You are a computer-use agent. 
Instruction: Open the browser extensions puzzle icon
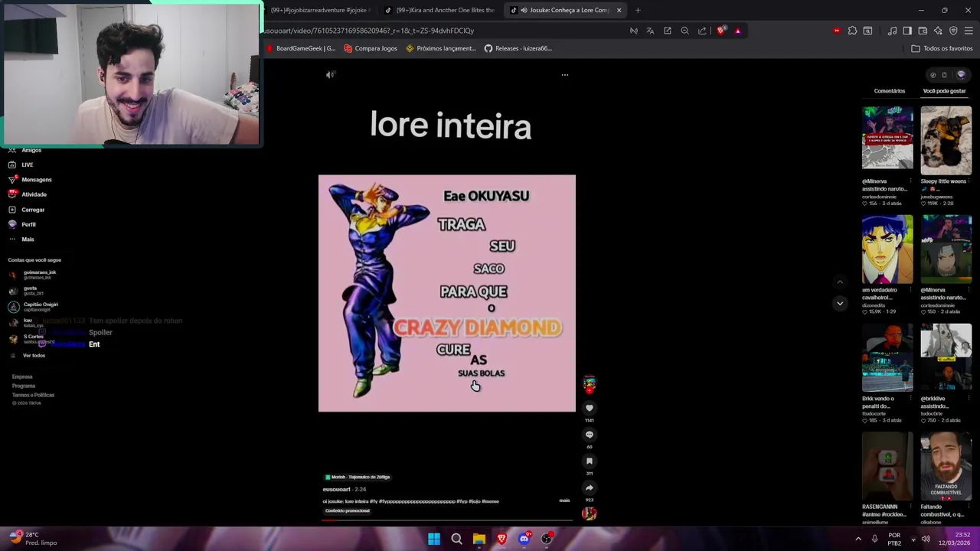pos(852,31)
